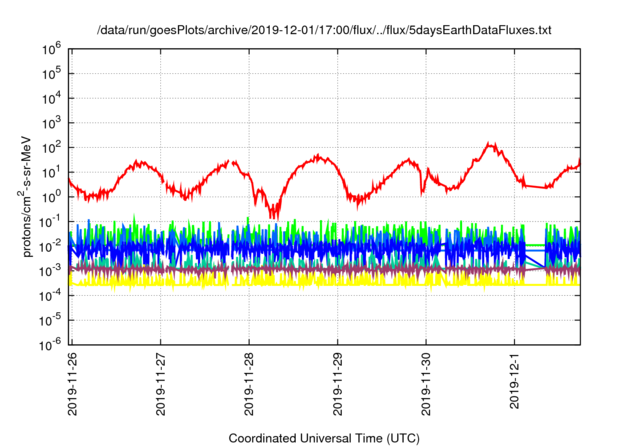Click the 2019-12-1 date label
Screen dimensions: 640x448
[514, 381]
